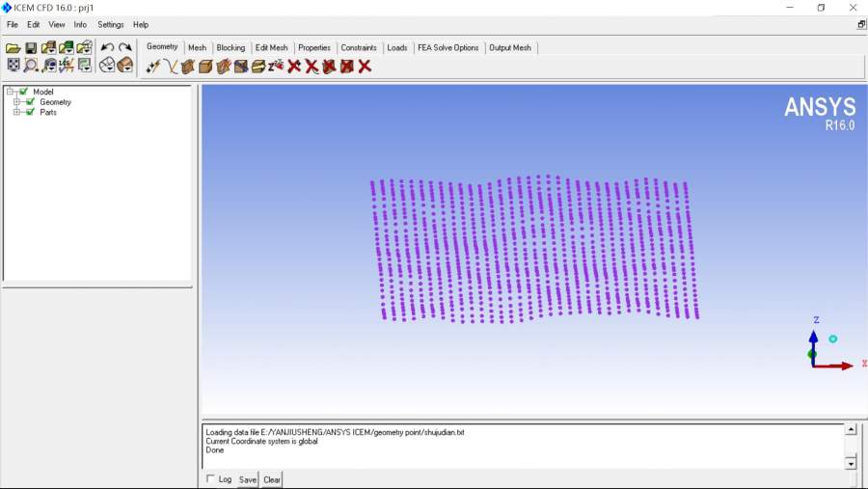The height and width of the screenshot is (489, 868).
Task: Switch to the Loads tab
Action: pyautogui.click(x=397, y=48)
